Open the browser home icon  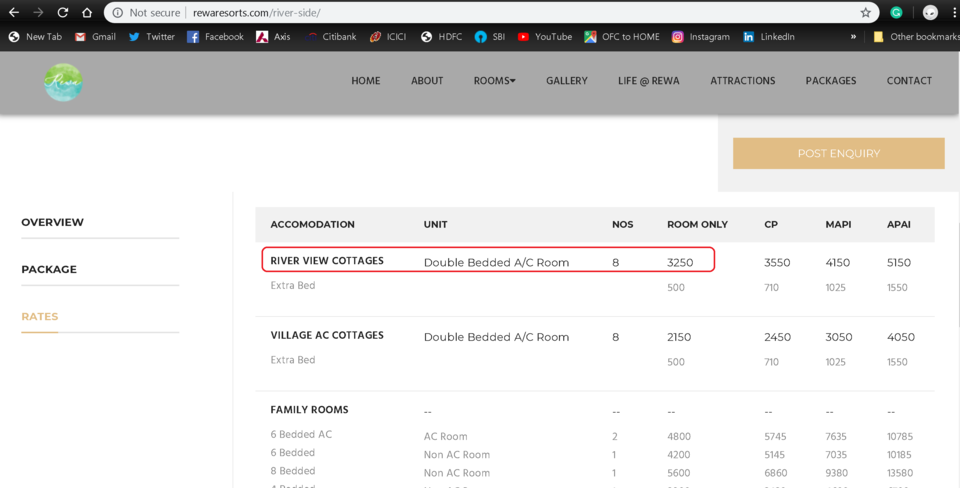click(87, 12)
